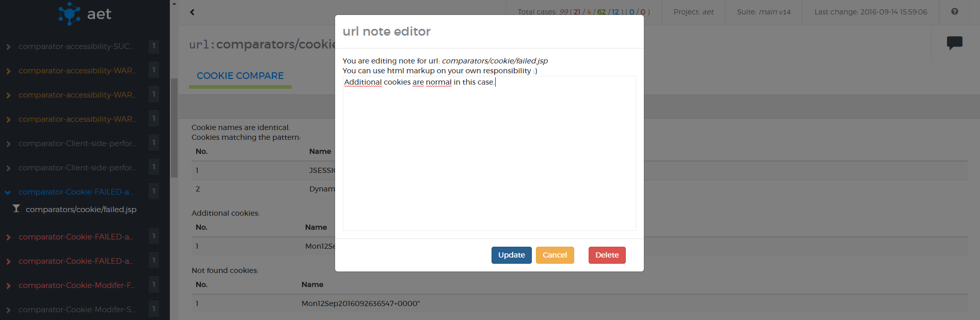This screenshot has width=980, height=320.
Task: Open the comment note speech-bubble icon
Action: 954,43
